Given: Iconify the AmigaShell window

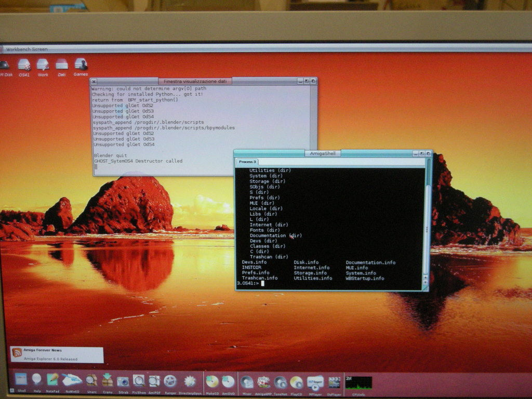Looking at the screenshot, I should click(x=416, y=153).
